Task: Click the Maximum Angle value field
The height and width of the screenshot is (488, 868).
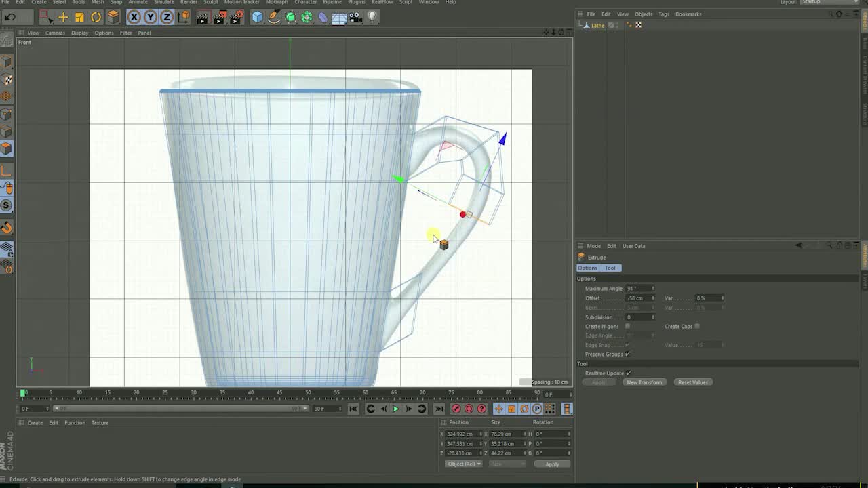Action: pyautogui.click(x=640, y=289)
